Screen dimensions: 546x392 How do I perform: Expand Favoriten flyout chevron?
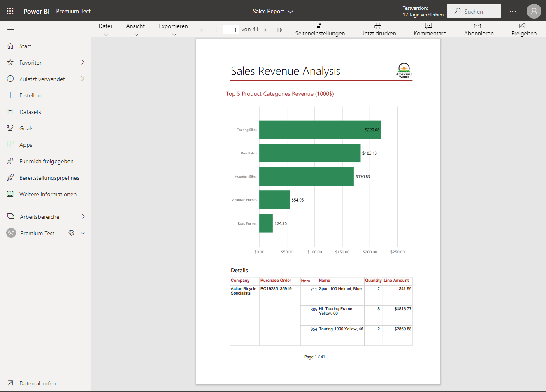pyautogui.click(x=83, y=63)
